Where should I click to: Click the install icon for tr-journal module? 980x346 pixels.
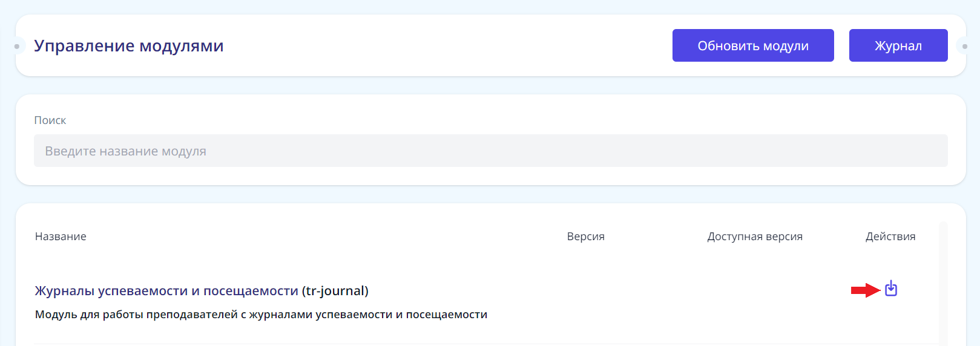tap(890, 289)
